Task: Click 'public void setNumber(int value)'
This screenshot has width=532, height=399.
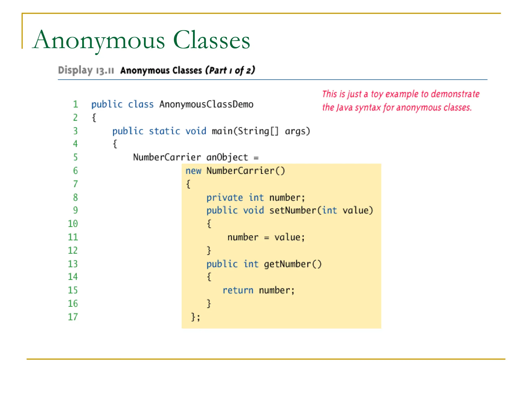Action: pyautogui.click(x=290, y=210)
